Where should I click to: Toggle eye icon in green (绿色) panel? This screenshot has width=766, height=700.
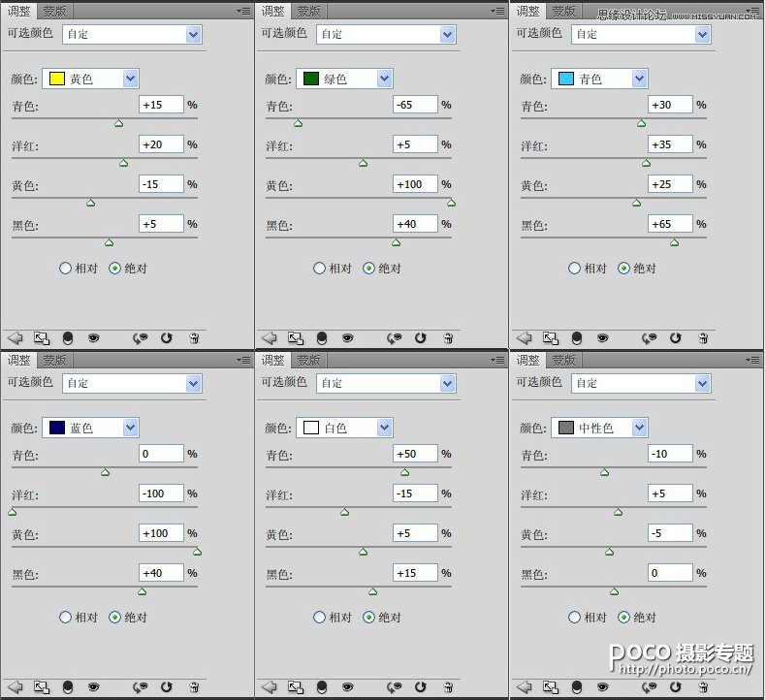pyautogui.click(x=348, y=338)
